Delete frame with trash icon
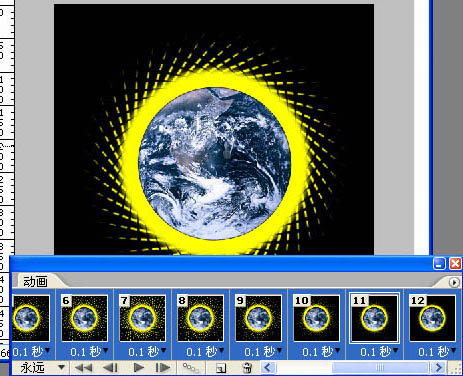Screen dimensions: 463x376 tap(247, 368)
